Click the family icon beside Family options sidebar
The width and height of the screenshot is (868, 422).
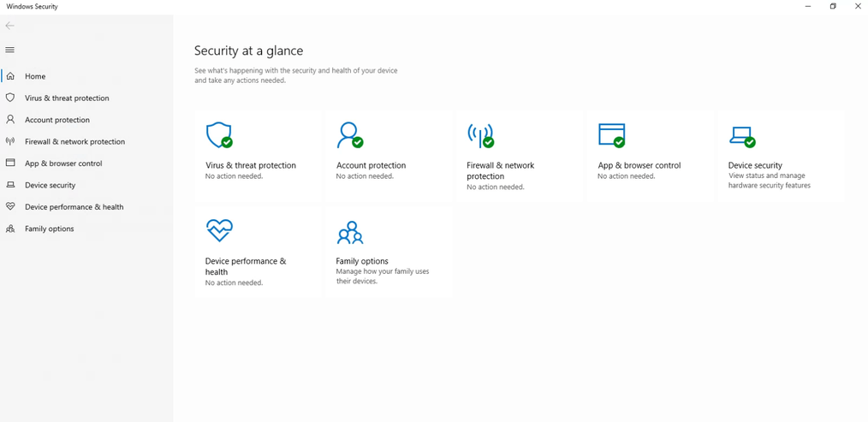(10, 229)
